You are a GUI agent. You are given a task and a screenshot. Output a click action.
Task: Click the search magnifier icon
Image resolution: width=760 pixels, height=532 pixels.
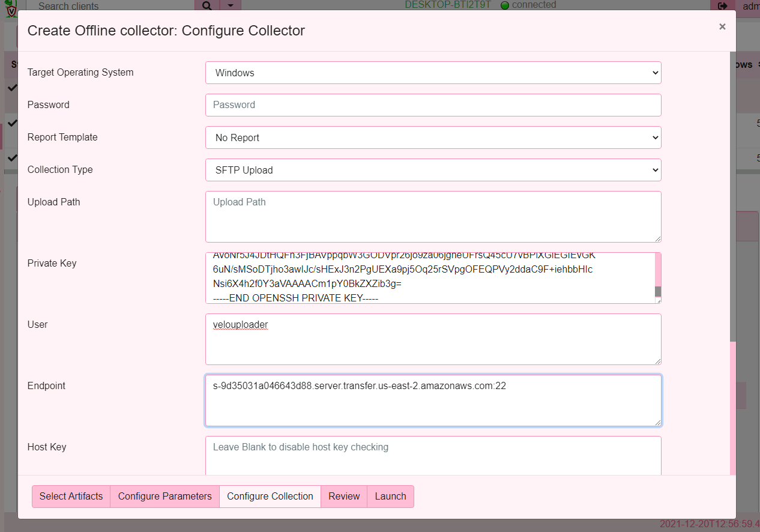pos(207,6)
